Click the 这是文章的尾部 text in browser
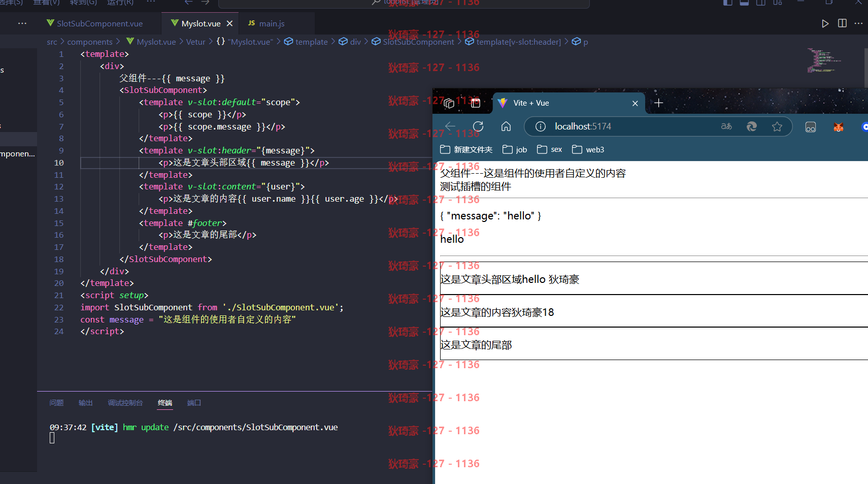 click(476, 345)
